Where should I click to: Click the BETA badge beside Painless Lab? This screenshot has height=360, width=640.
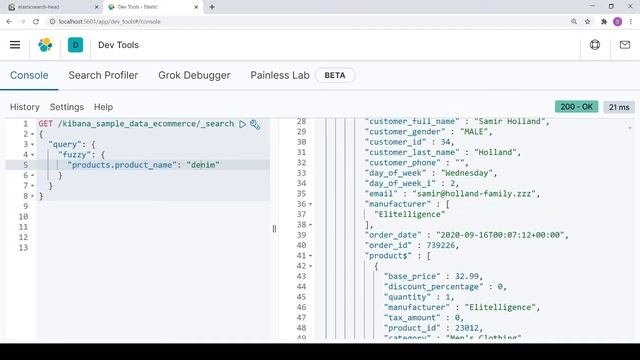click(335, 75)
